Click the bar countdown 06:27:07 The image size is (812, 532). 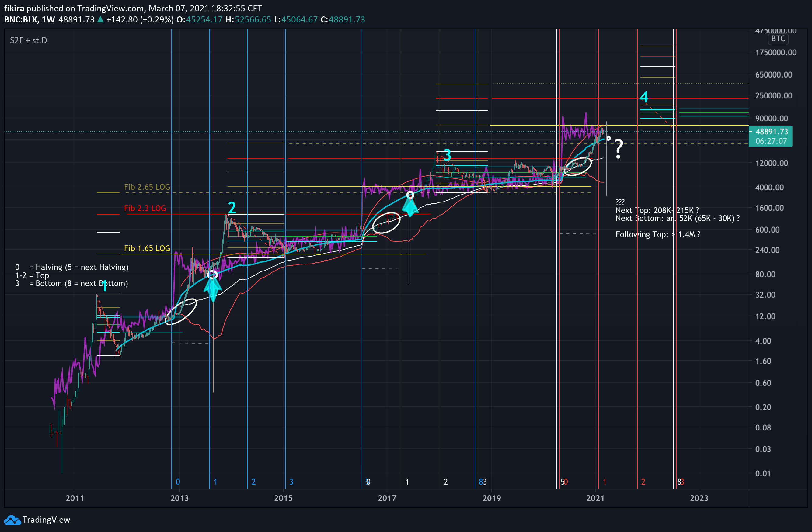pos(771,141)
